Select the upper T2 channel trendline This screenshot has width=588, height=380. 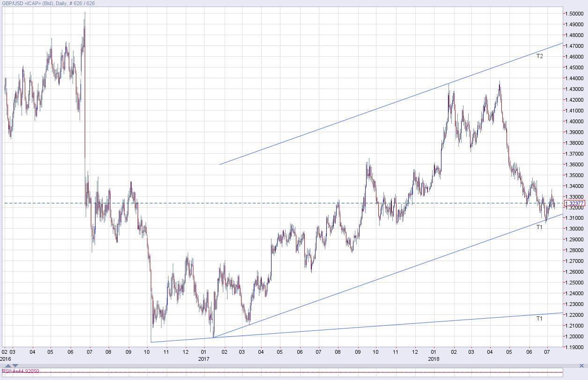tap(391, 104)
